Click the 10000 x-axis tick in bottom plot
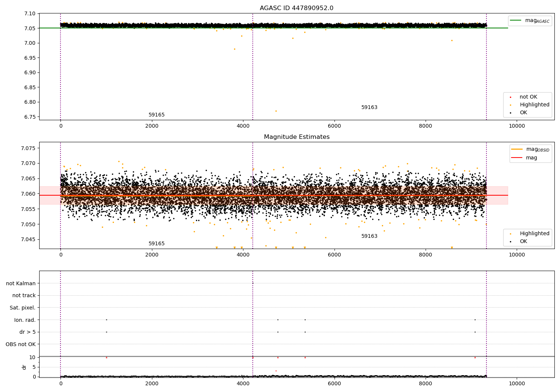This screenshot has height=392, width=560. (517, 384)
